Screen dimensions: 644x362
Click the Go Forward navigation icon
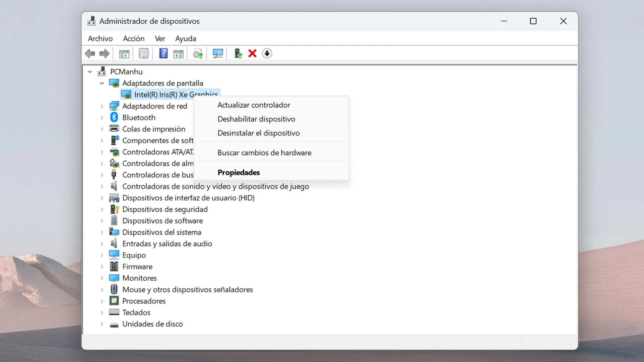point(104,53)
